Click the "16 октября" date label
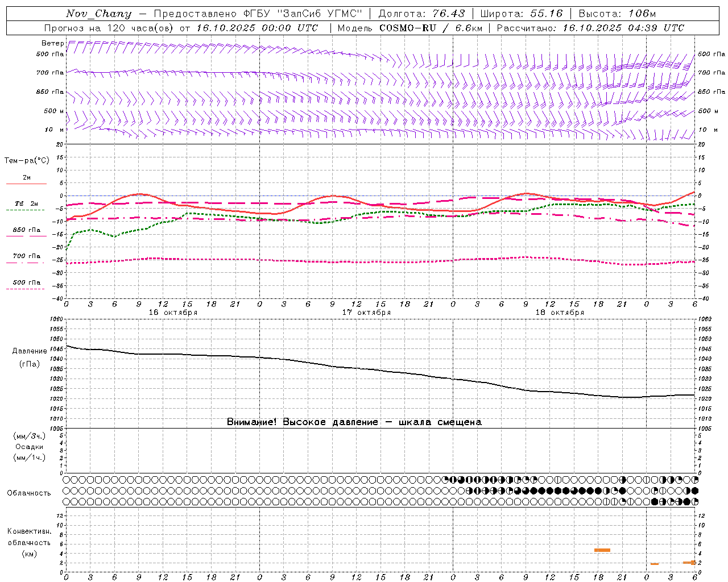Viewport: 728px width, 582px height. click(x=173, y=313)
